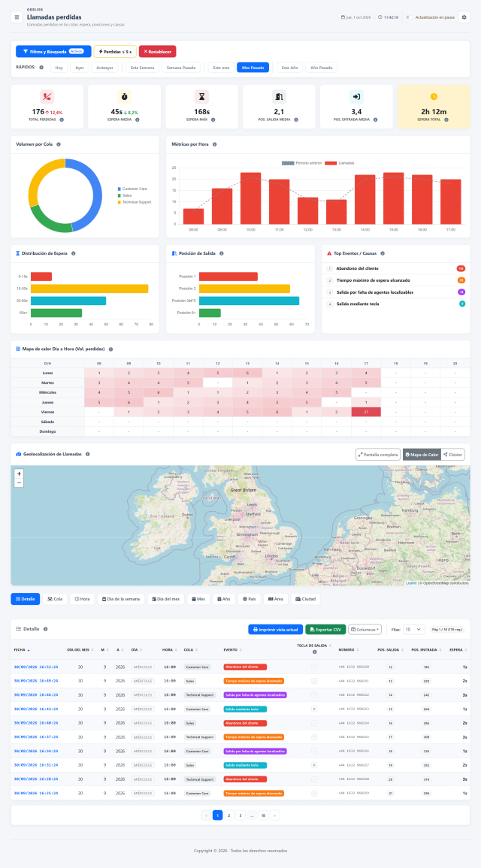The width and height of the screenshot is (481, 868).
Task: Select Ayer quick range
Action: 80,68
